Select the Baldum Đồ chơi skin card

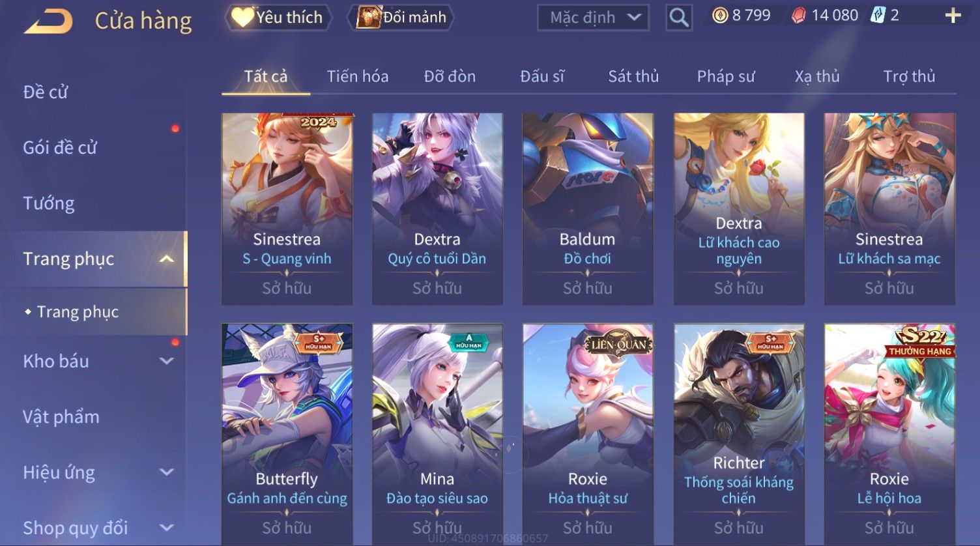pos(588,208)
